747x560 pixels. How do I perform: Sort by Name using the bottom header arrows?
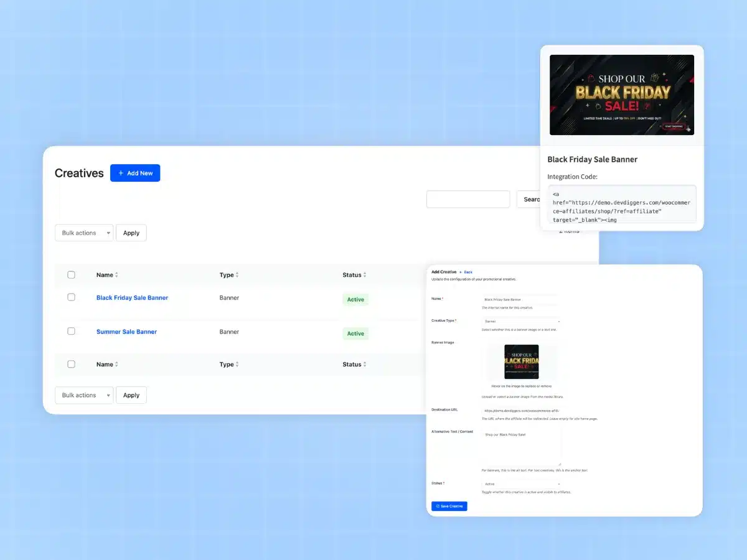click(x=117, y=364)
